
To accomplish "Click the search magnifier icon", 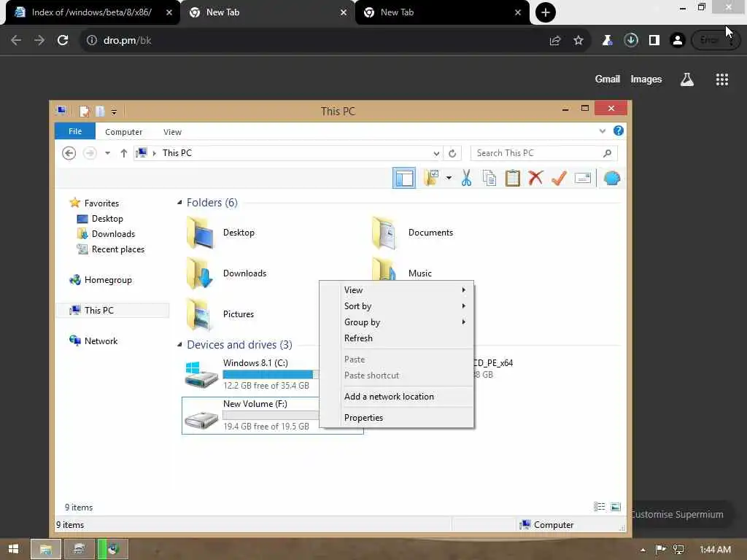I will point(607,153).
